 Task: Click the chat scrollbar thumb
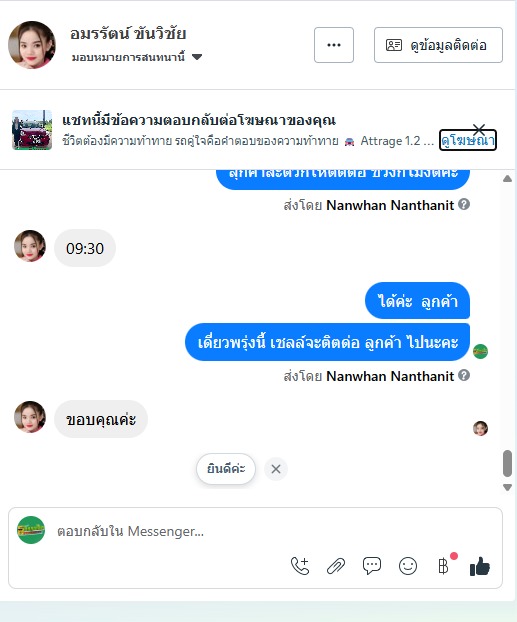507,463
